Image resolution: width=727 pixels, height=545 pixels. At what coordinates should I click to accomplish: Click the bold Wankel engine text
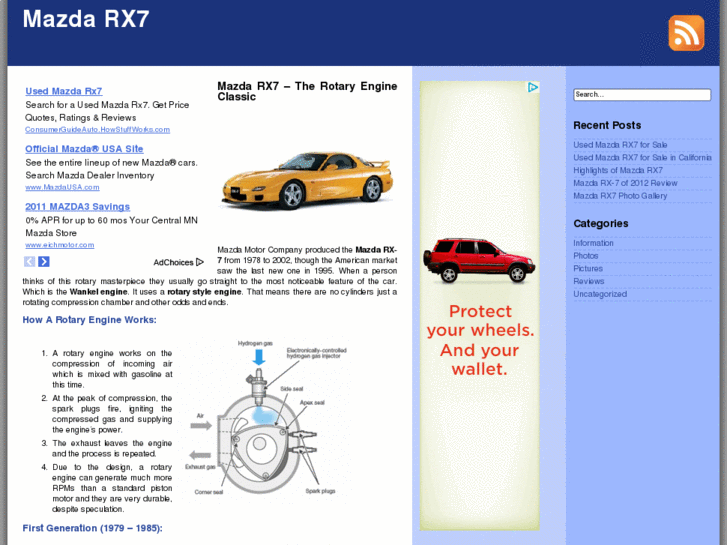(x=98, y=292)
